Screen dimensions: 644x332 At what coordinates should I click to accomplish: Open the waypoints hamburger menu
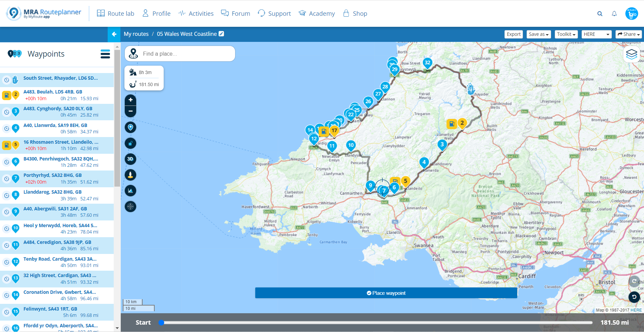[x=105, y=54]
